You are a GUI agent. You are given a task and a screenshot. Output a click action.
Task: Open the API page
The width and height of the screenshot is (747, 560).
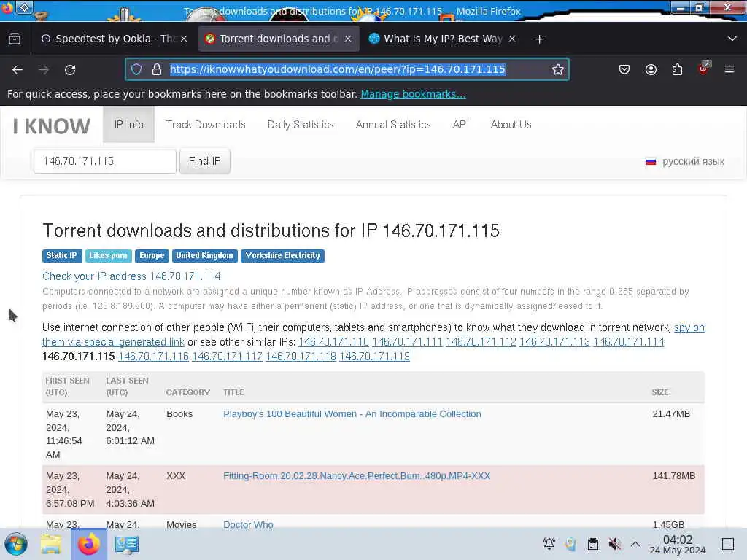click(461, 124)
